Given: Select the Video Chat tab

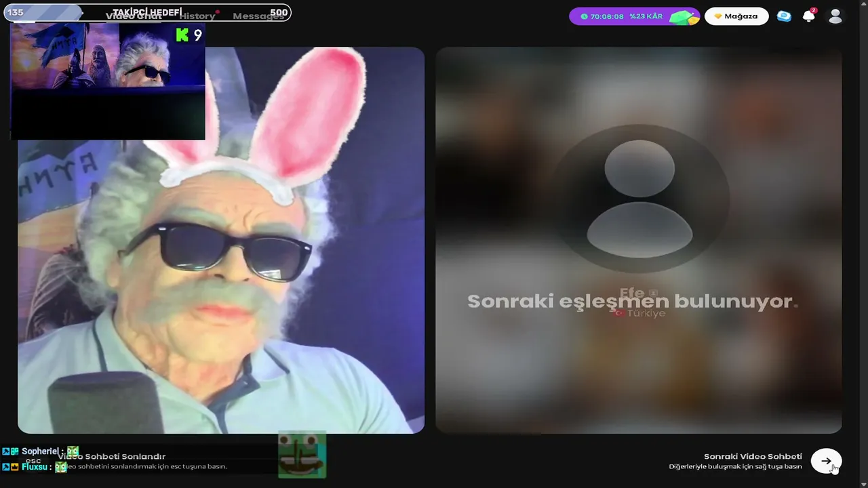Looking at the screenshot, I should click(x=134, y=16).
